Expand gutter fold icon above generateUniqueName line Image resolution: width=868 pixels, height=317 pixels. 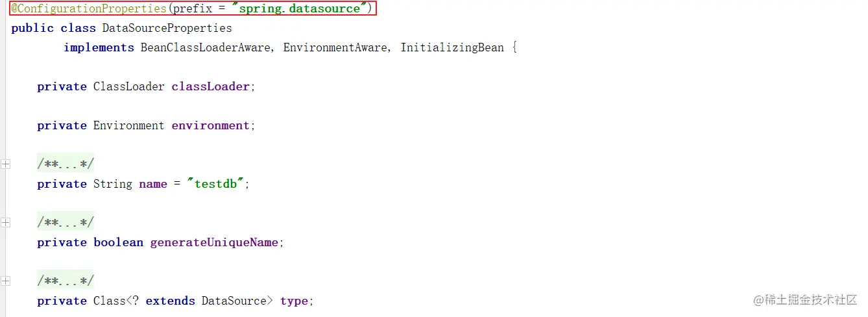[5, 223]
